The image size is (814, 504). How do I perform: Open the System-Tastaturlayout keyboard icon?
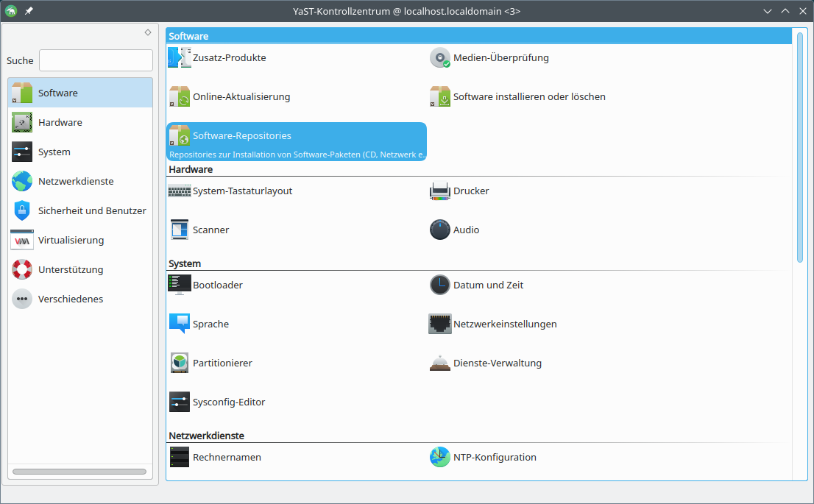(180, 191)
